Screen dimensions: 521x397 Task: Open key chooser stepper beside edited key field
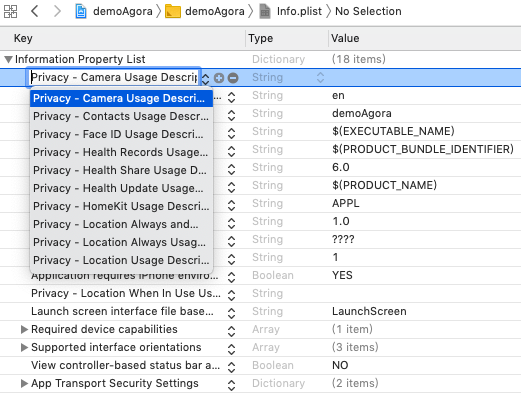click(x=206, y=79)
